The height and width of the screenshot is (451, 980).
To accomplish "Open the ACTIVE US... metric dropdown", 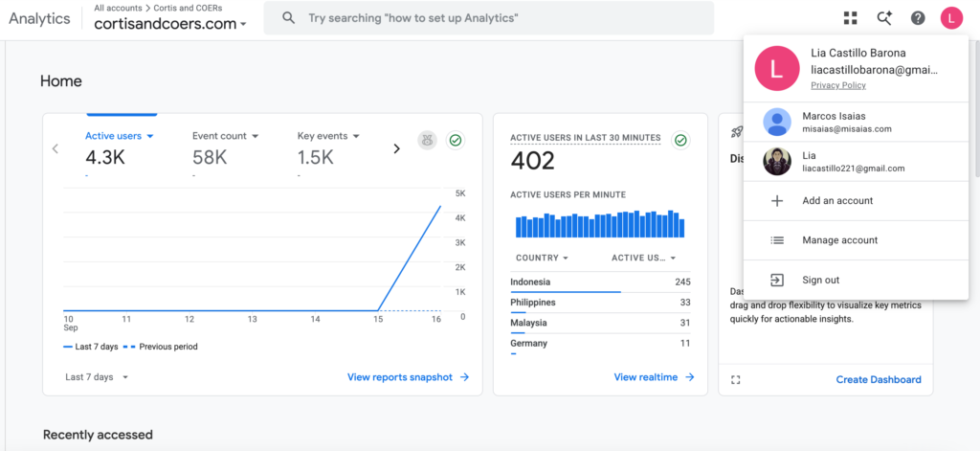I will pos(644,258).
